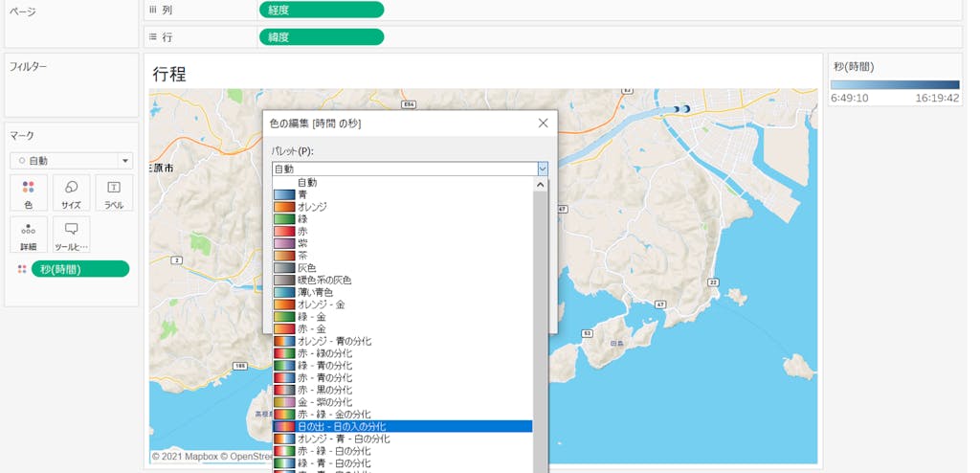Click the 経度 pill on columns shelf

[321, 10]
